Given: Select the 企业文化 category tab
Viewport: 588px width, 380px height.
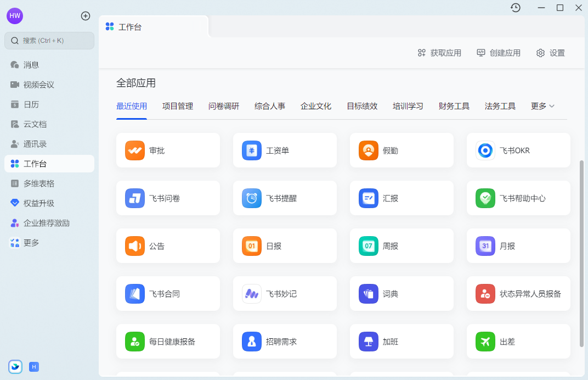Looking at the screenshot, I should pyautogui.click(x=315, y=106).
